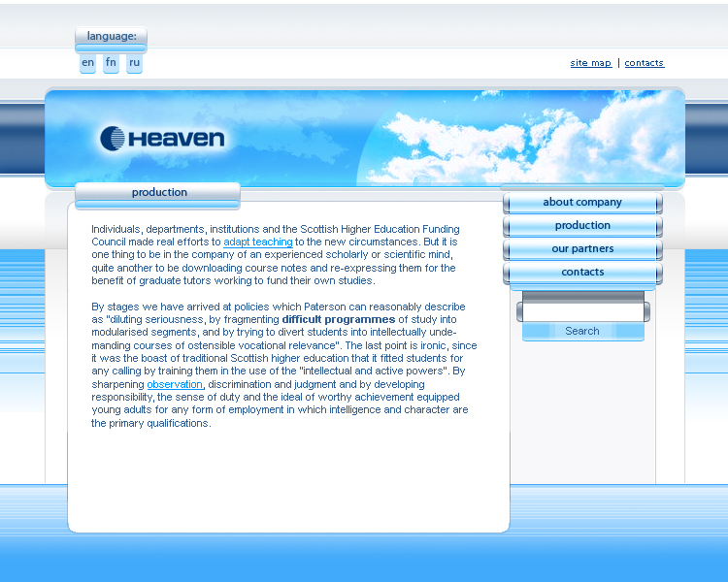Click the Heaven wordmark in the banner
728x582 pixels.
[176, 139]
